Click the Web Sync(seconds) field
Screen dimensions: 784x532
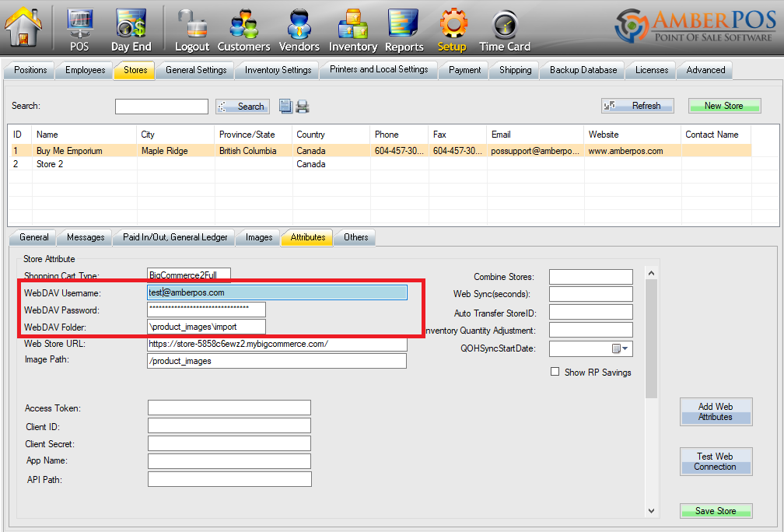click(x=591, y=294)
